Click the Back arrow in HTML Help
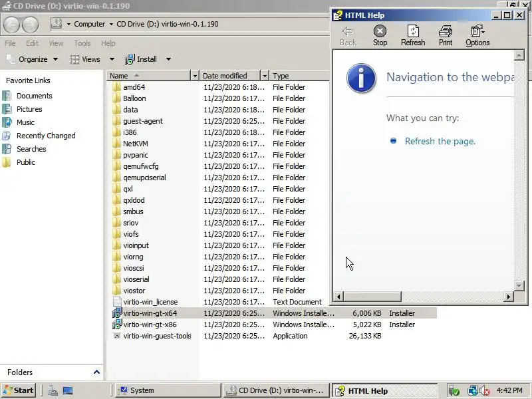The width and height of the screenshot is (532, 399). [348, 35]
